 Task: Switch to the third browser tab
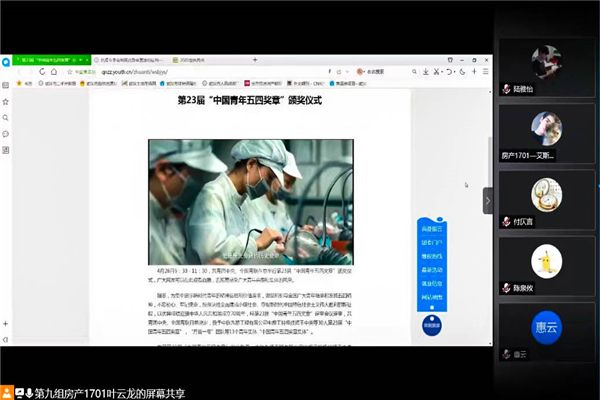(x=209, y=60)
